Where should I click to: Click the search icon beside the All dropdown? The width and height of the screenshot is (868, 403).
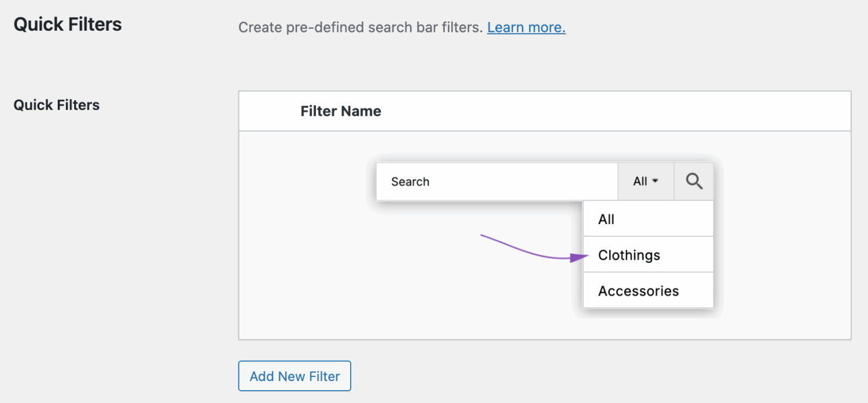[x=693, y=181]
